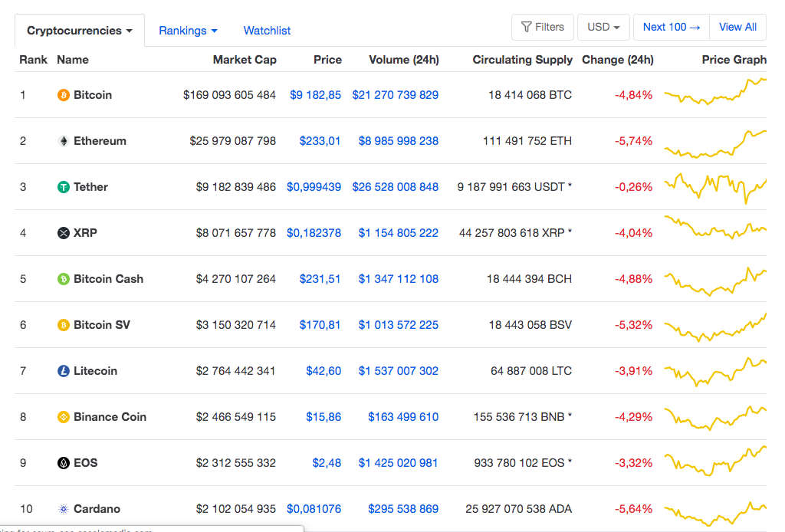Open the XRP name link

(85, 233)
